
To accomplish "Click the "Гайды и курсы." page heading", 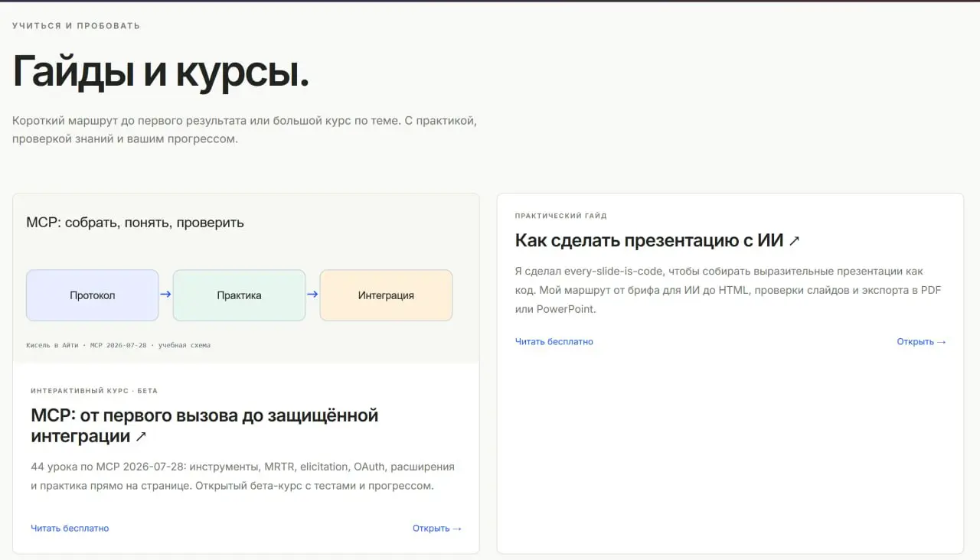I will pyautogui.click(x=161, y=73).
